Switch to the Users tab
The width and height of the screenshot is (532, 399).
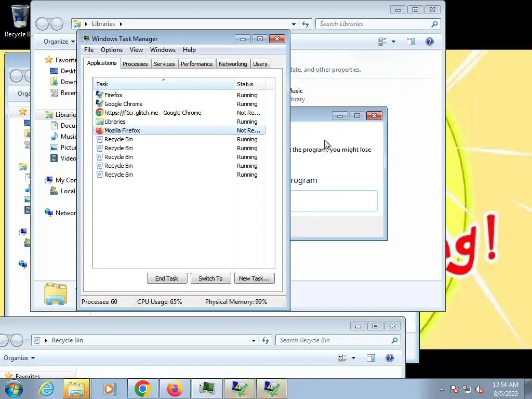click(260, 64)
